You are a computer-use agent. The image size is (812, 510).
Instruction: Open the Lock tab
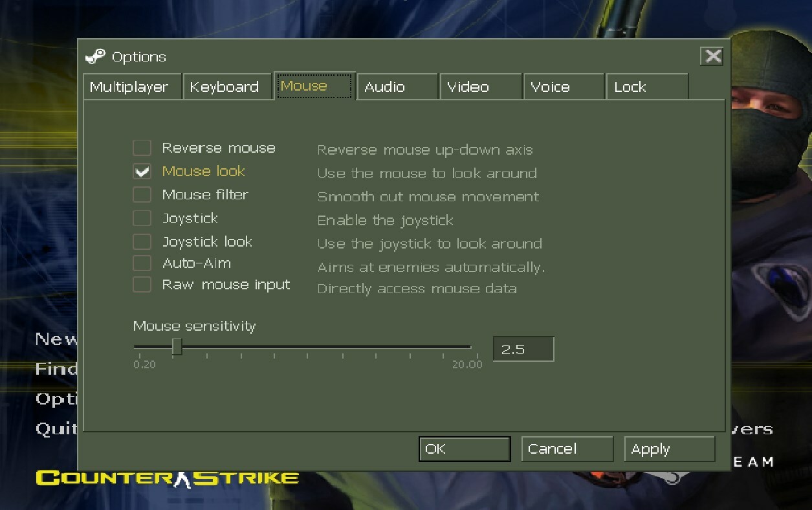[x=647, y=87]
